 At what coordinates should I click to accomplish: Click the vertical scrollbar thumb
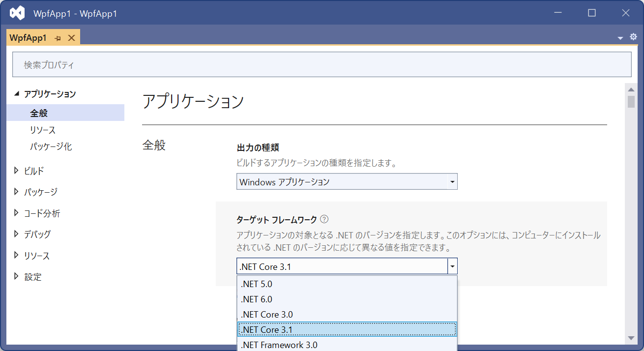(x=631, y=101)
